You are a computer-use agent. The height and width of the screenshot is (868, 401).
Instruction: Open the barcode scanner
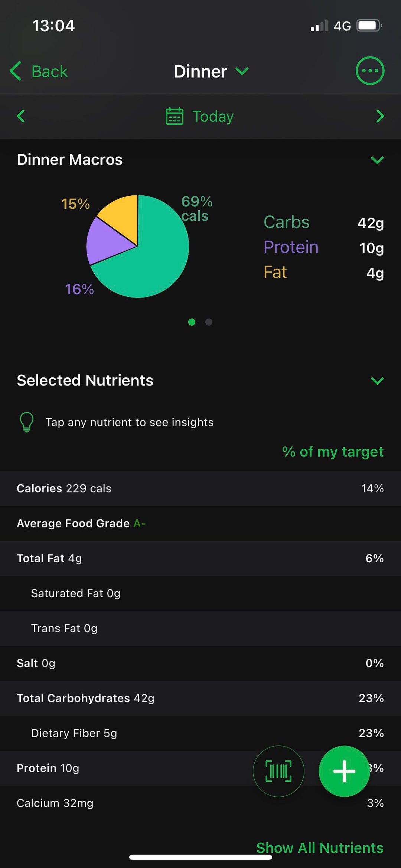pos(278,771)
